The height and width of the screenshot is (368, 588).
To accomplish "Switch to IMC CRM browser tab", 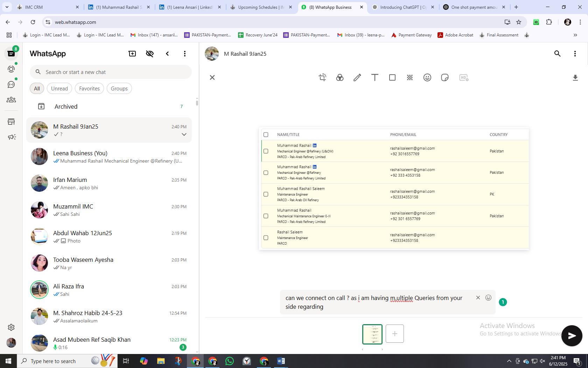I will (48, 7).
